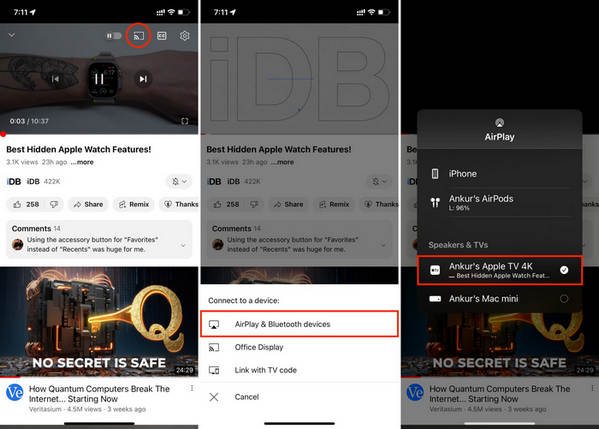Select Ankur's AirPods output
Screen dimensions: 599x429
pos(500,202)
